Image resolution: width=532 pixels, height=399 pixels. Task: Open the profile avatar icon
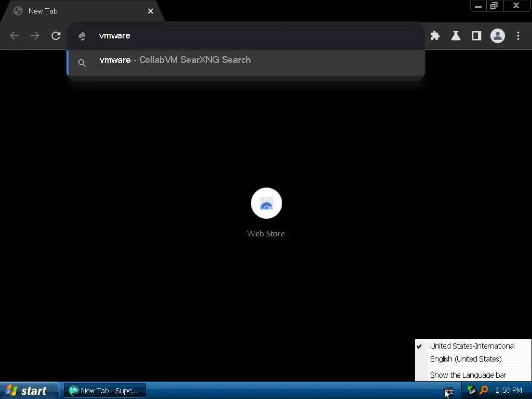coord(497,36)
